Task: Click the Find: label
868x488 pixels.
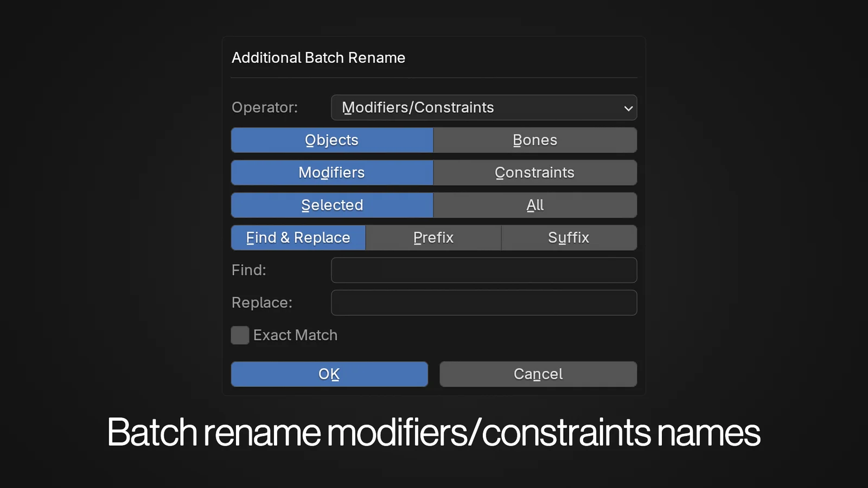Action: pyautogui.click(x=248, y=270)
